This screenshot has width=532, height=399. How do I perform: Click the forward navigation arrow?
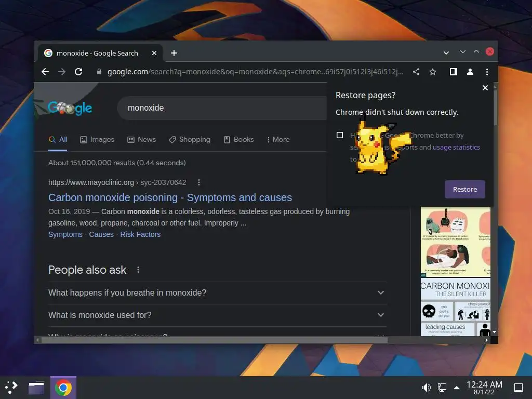click(x=62, y=72)
